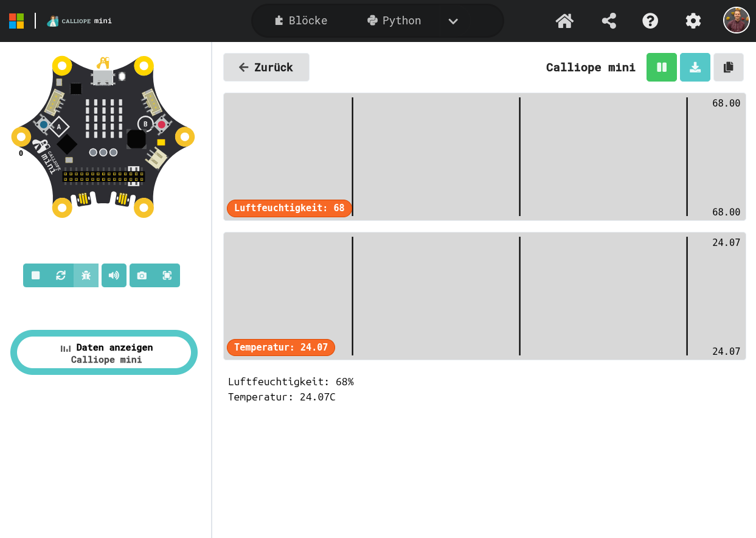This screenshot has width=756, height=538.
Task: Restart the simulator
Action: pos(61,275)
